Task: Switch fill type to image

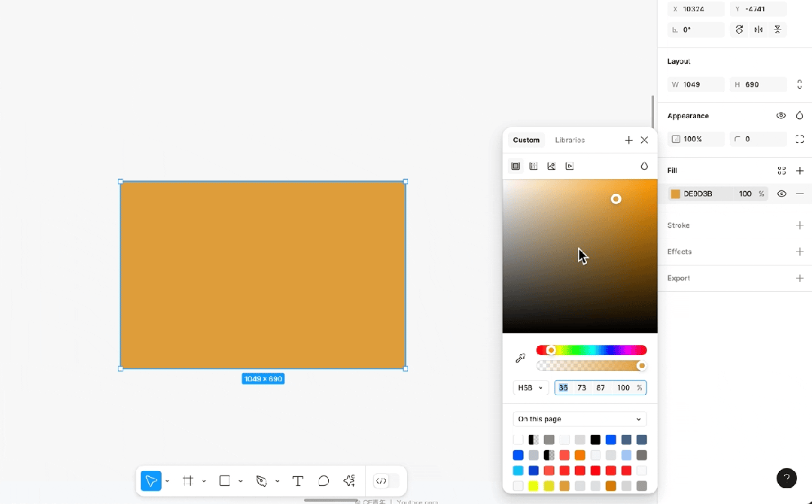Action: (552, 166)
